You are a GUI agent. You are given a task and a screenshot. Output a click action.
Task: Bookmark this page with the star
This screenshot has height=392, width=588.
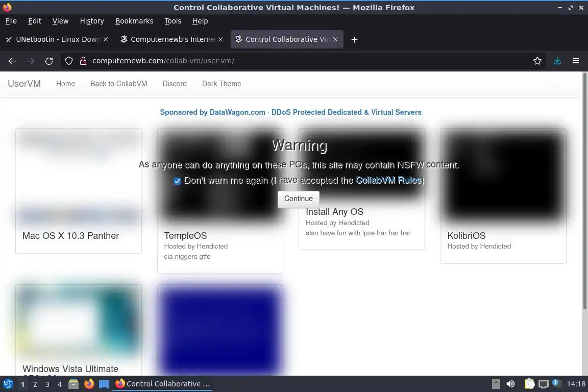click(537, 61)
